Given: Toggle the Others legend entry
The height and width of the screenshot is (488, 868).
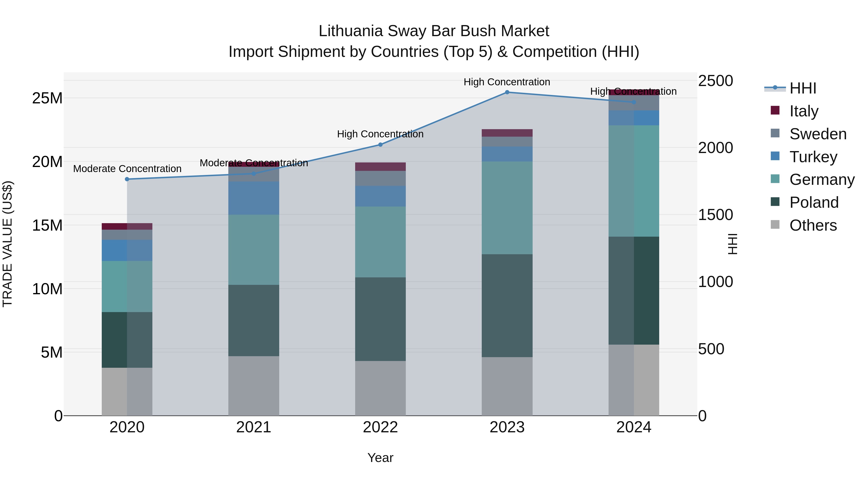Looking at the screenshot, I should pos(803,225).
